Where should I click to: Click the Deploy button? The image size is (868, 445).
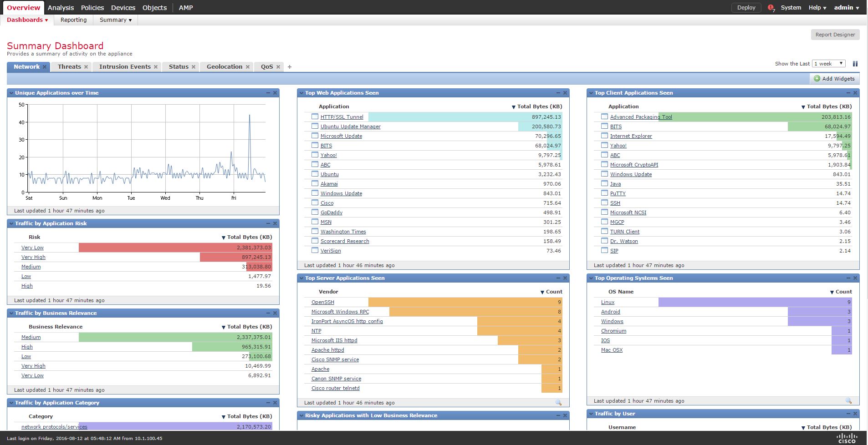click(x=746, y=8)
